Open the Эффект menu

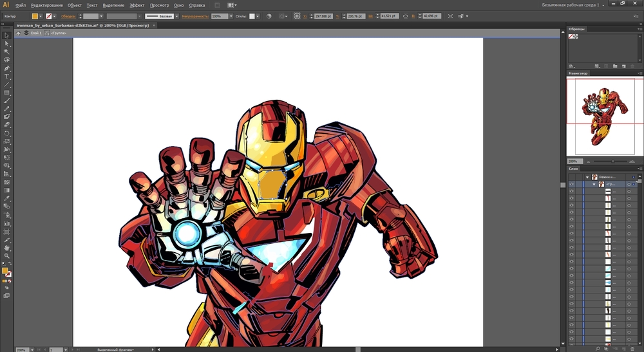[137, 5]
